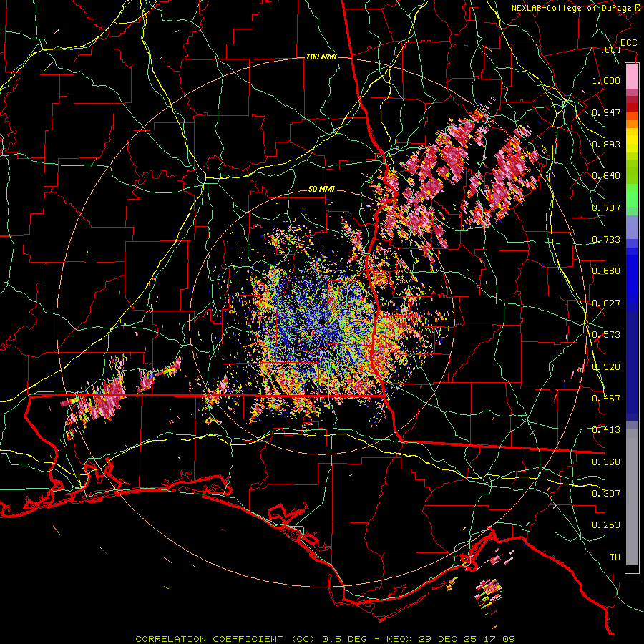Screen dimensions: 644x644
Task: Click the 0.680 color scale value
Action: click(606, 271)
